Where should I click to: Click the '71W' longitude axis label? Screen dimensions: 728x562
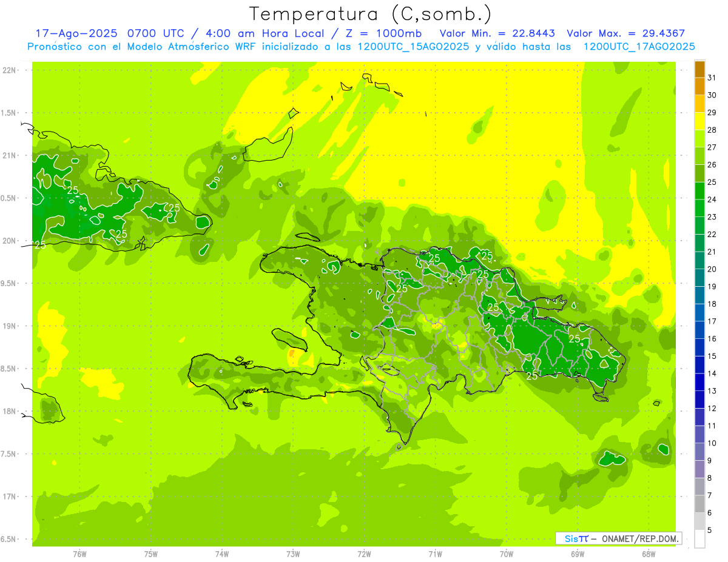tap(435, 554)
